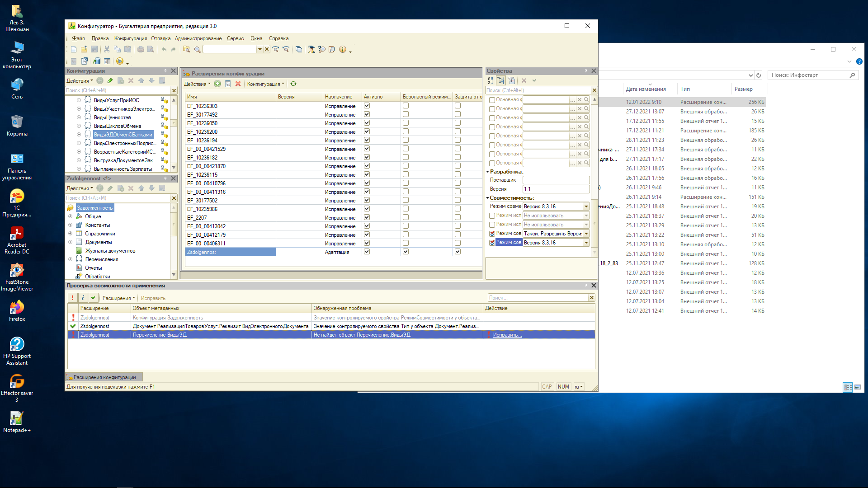Click the Sort by categories icon in Properties
The width and height of the screenshot is (868, 488).
501,80
